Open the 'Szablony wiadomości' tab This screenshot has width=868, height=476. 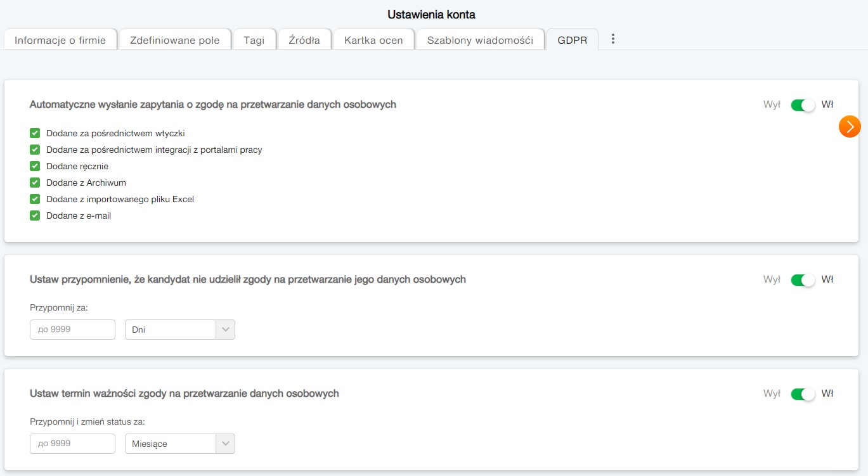[x=480, y=40]
